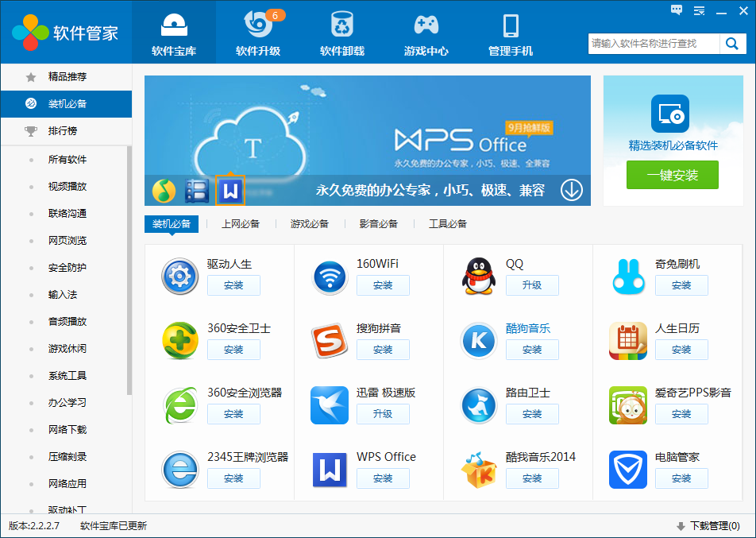Click the 软件管家 logo
Viewport: 756px width, 538px height.
66,33
